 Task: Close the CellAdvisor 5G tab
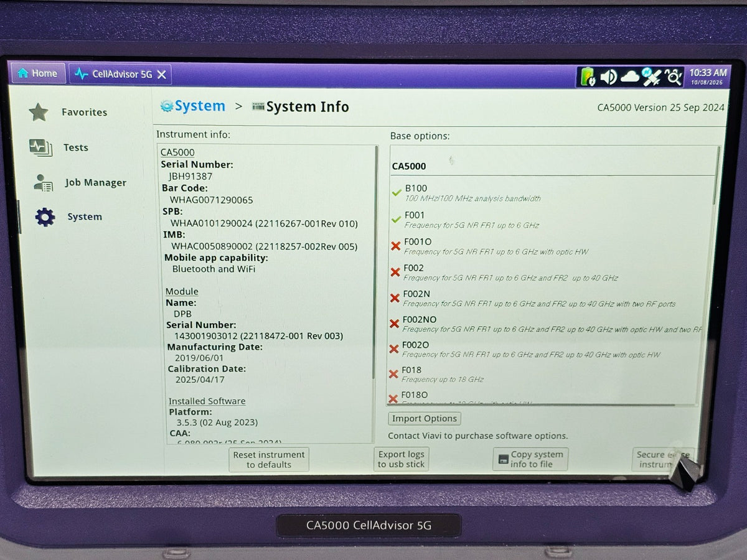point(161,75)
